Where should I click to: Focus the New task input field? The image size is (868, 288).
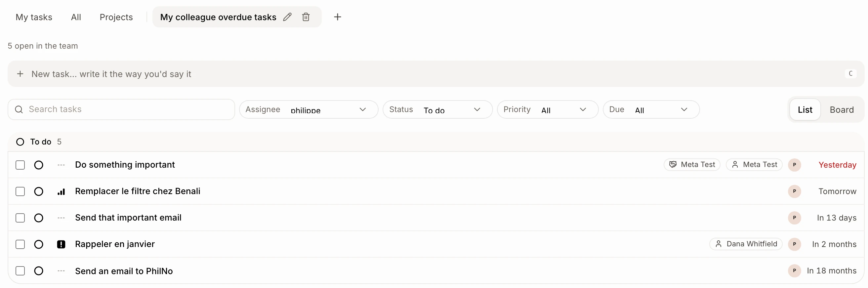pyautogui.click(x=436, y=74)
